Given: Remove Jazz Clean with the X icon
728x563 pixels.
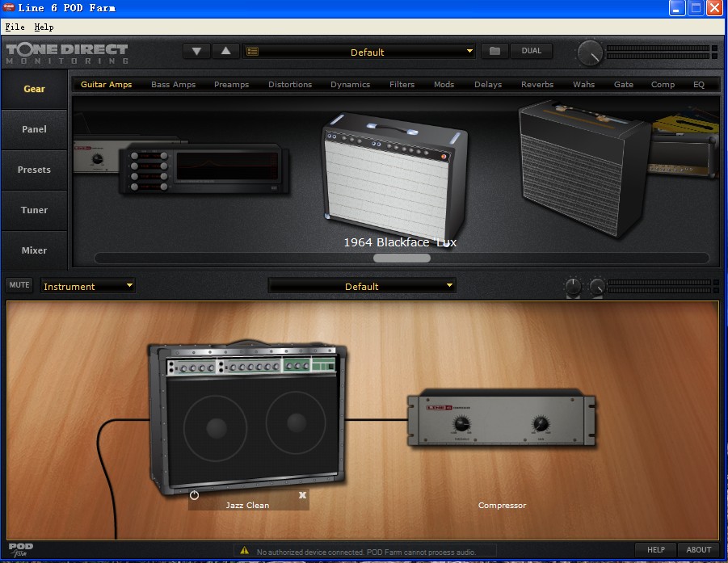Looking at the screenshot, I should click(302, 495).
